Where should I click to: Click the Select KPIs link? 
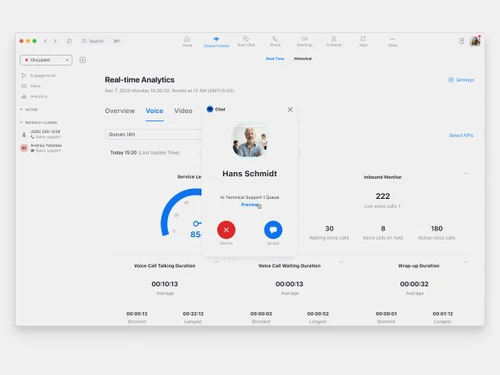(x=461, y=135)
